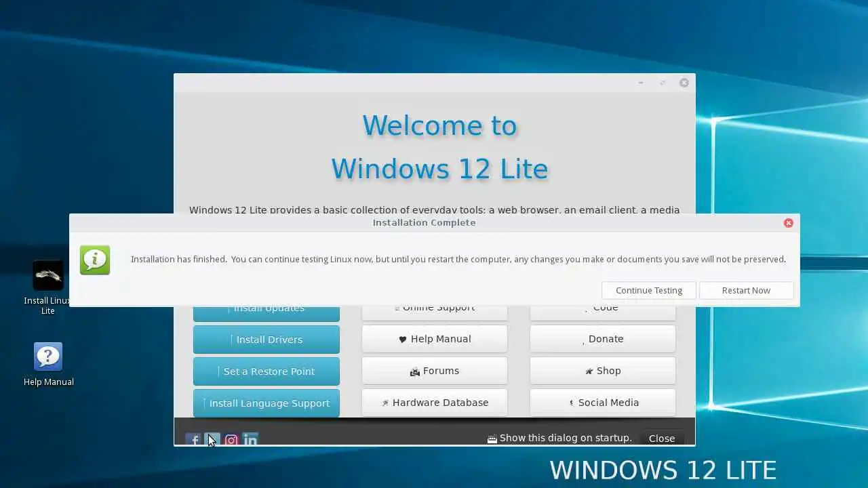Open LinkedIn icon in Welcome window footer
This screenshot has width=868, height=488.
tap(250, 440)
